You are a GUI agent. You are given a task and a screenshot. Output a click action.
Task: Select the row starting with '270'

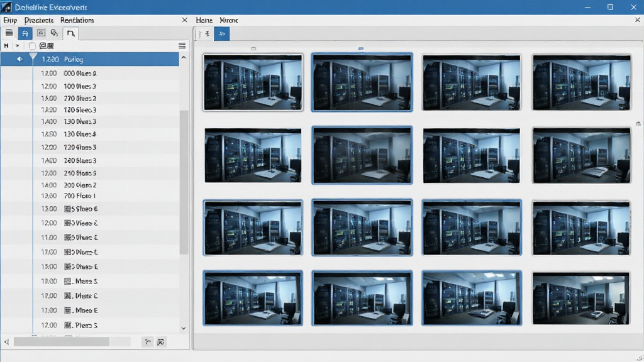click(89, 98)
